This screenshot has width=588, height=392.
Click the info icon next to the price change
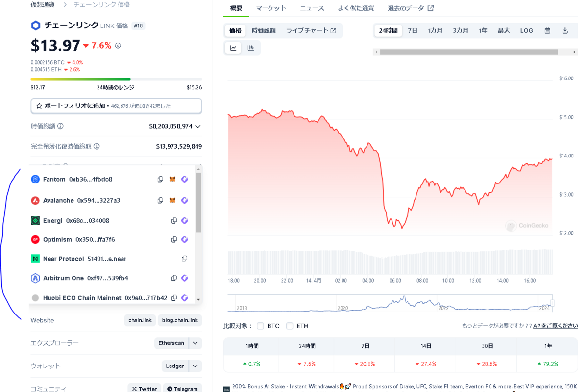[118, 46]
